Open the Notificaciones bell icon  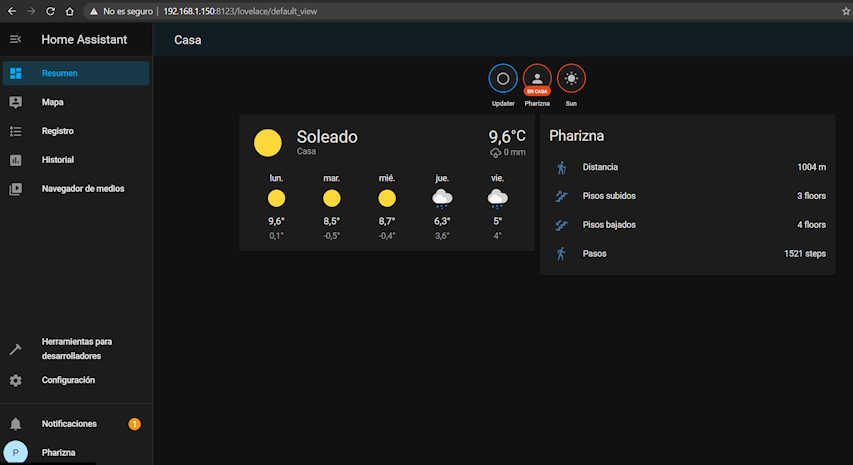pyautogui.click(x=15, y=424)
